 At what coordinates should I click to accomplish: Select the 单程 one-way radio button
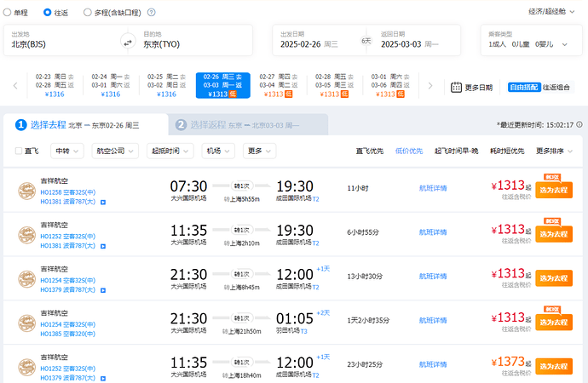8,13
